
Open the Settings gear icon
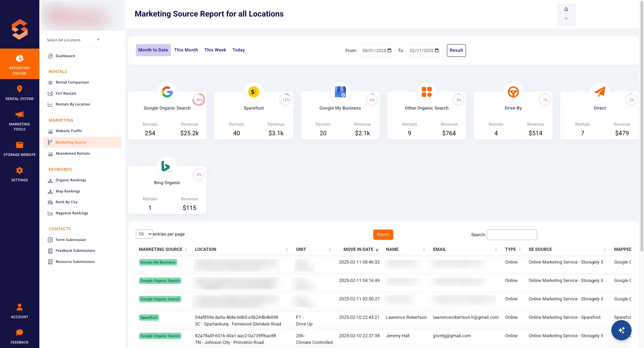pos(19,171)
